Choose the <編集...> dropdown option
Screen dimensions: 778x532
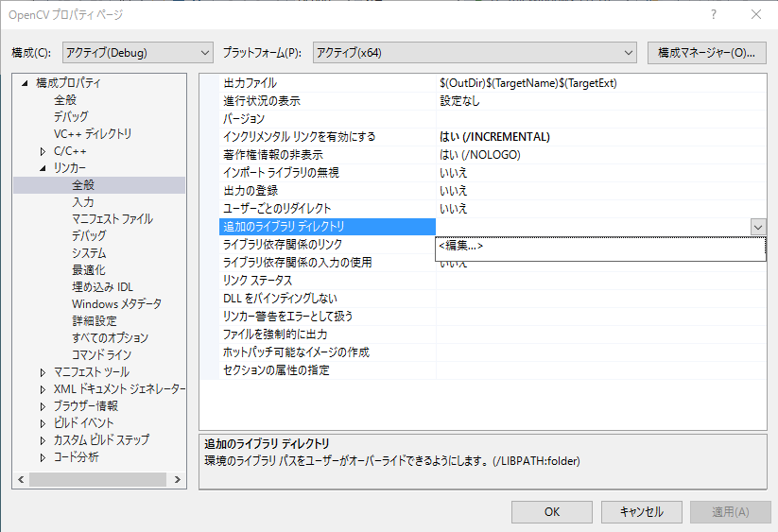click(x=461, y=246)
